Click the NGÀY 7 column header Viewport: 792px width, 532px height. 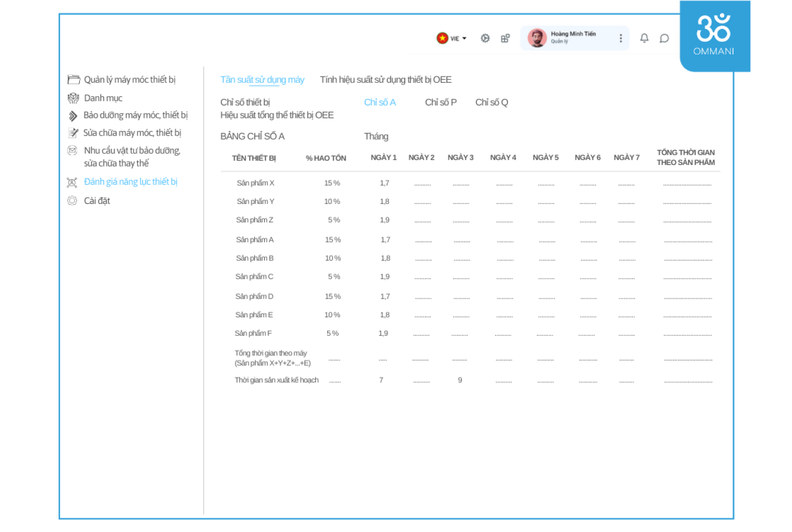tap(627, 158)
